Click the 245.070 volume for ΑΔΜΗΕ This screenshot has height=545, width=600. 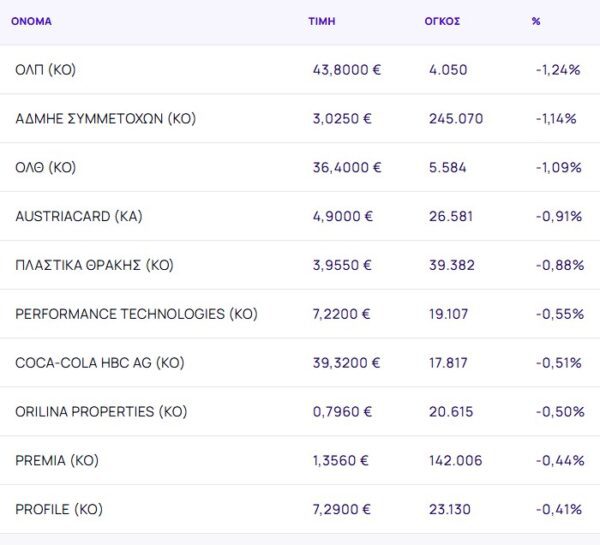tap(455, 119)
